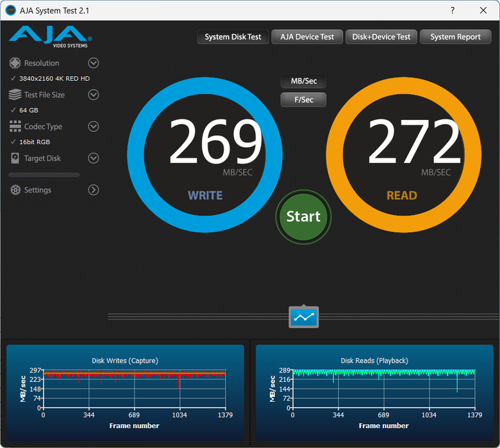Click the 16bit RGB codec value
Screen dimensions: 500x448
35,142
